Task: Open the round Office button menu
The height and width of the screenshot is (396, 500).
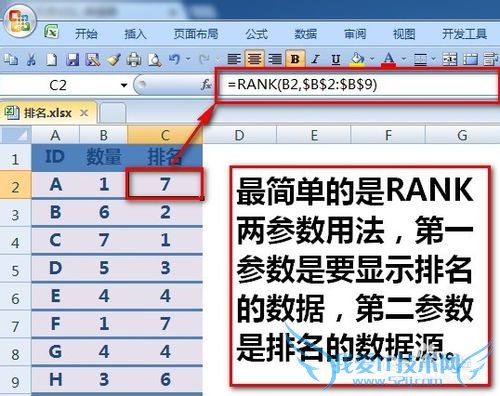Action: click(x=19, y=21)
